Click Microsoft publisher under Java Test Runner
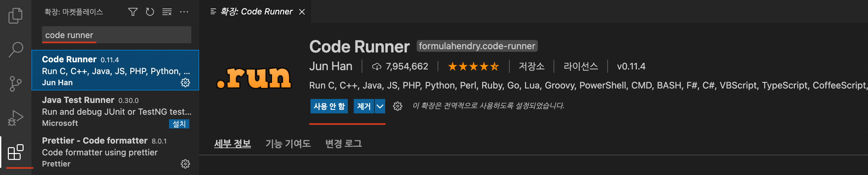Image resolution: width=868 pixels, height=175 pixels. pyautogui.click(x=60, y=124)
